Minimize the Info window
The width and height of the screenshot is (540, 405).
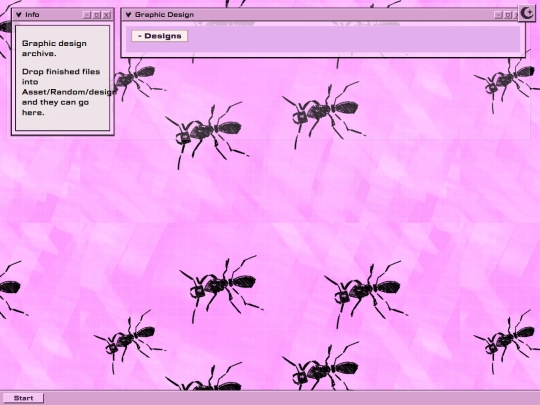pos(87,15)
